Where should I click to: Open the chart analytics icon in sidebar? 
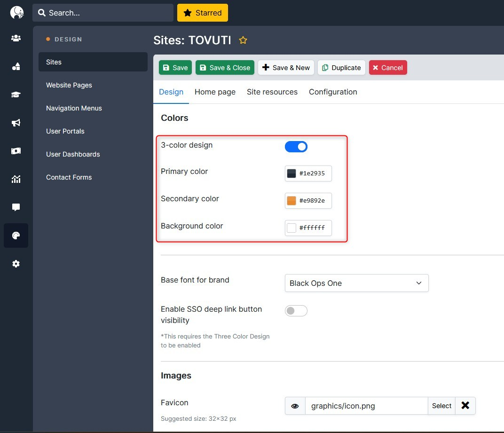tap(16, 179)
